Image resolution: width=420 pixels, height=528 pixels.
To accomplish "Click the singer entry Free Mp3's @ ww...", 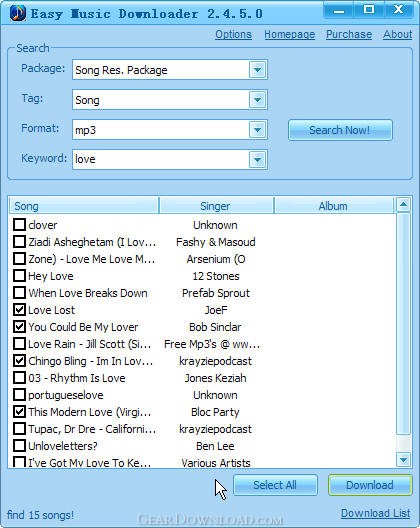I will [x=212, y=344].
